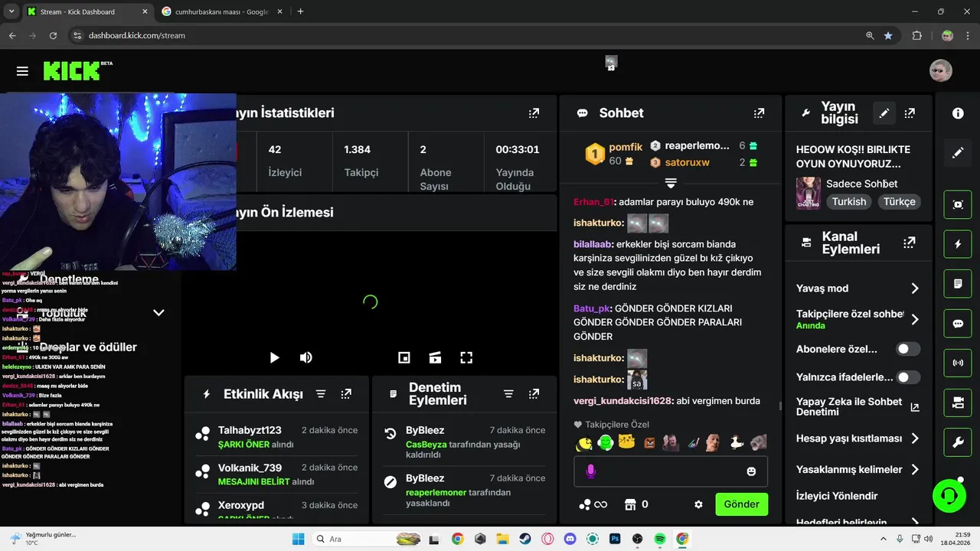
Task: Click username Batu_pk in chat
Action: pyautogui.click(x=592, y=308)
